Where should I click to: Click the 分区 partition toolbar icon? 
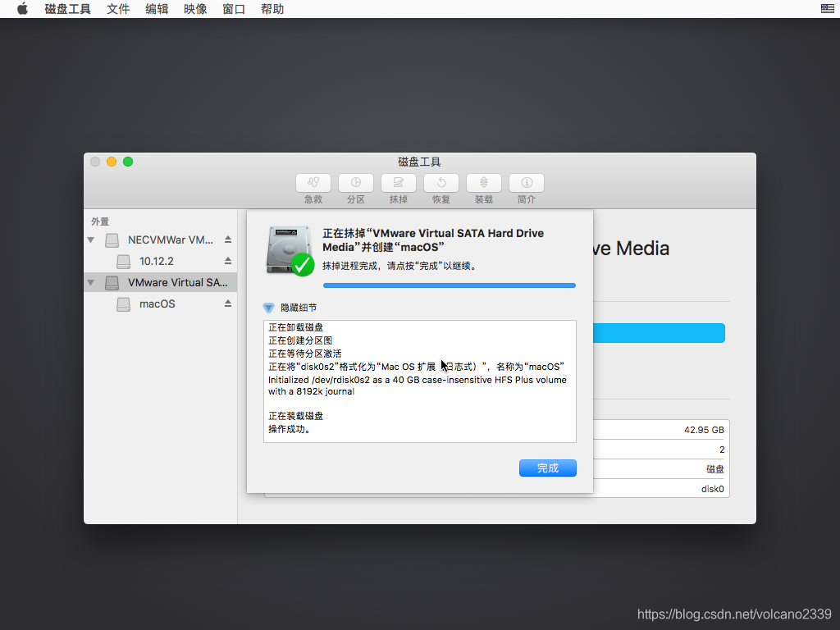pyautogui.click(x=356, y=183)
